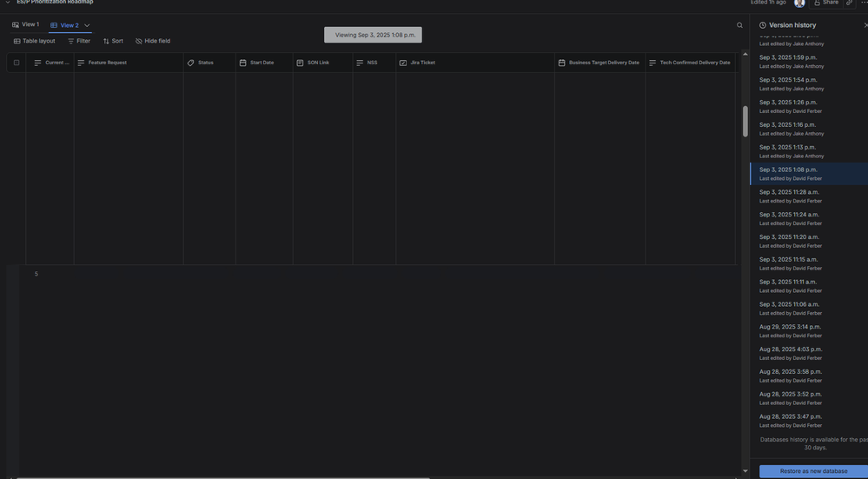Open the user avatar in header
The image size is (868, 479).
pyautogui.click(x=799, y=3)
